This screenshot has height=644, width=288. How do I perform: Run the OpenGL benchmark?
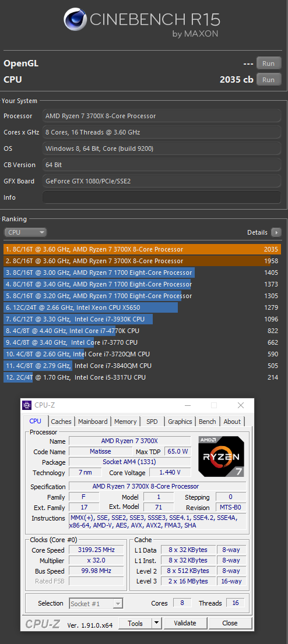[269, 63]
